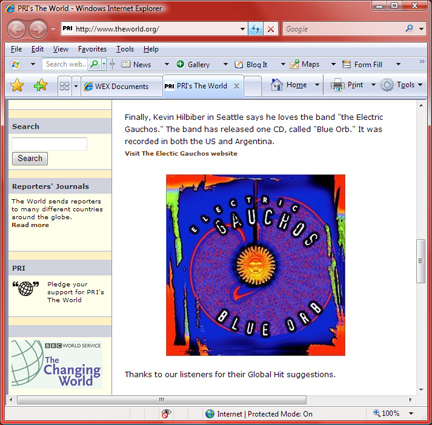Click the Google search box

(343, 29)
